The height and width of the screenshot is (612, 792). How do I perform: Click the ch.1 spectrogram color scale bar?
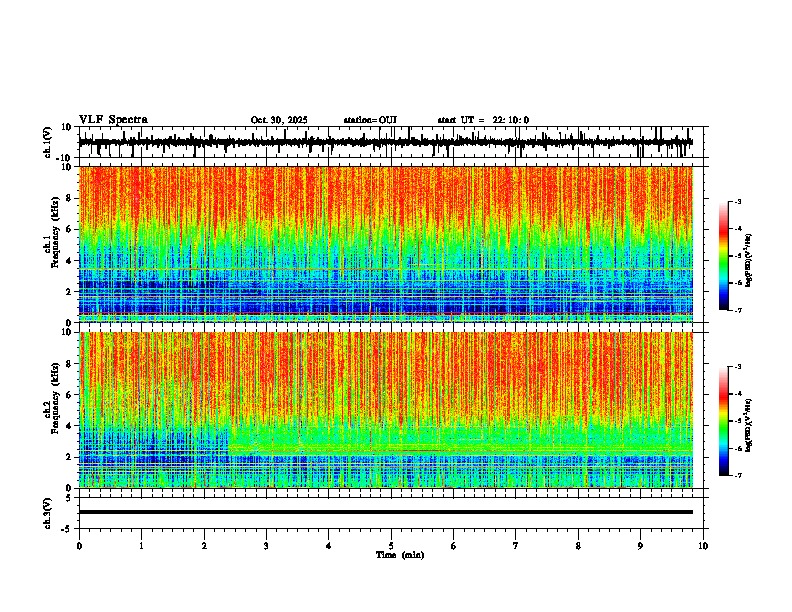724,256
